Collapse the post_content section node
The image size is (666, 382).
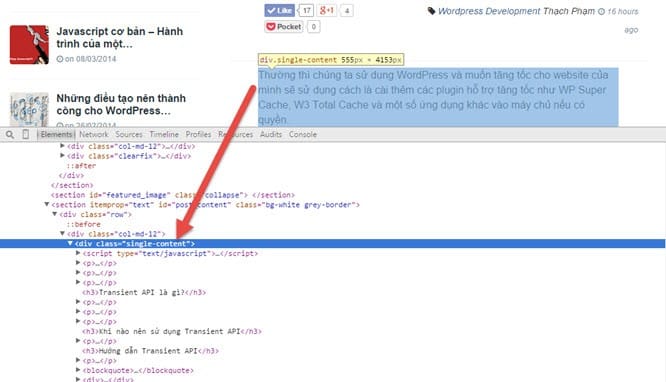(47, 204)
